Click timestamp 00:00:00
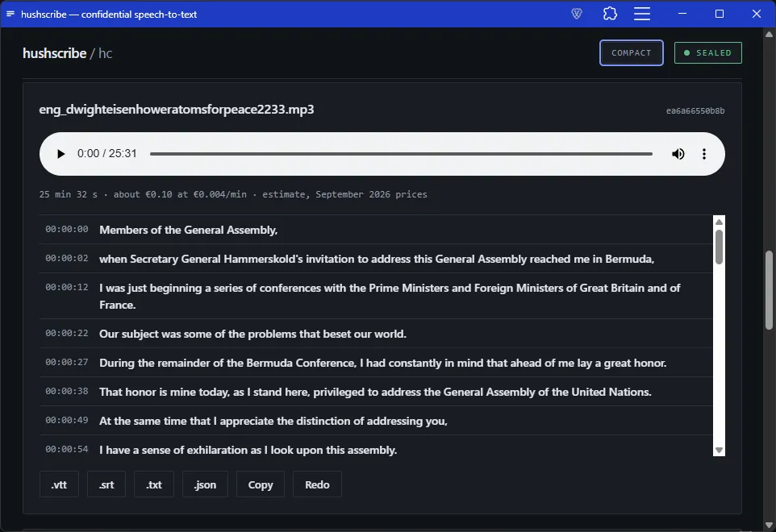The image size is (776, 532). click(x=67, y=230)
